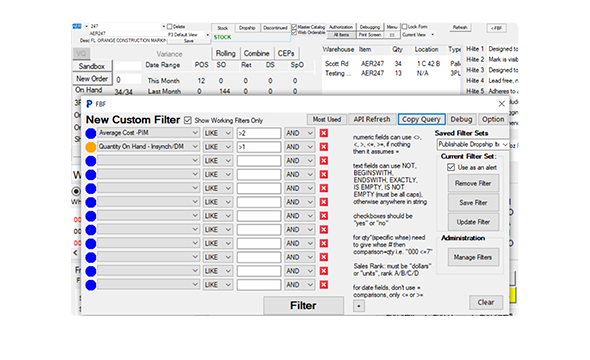
Task: Open the Debug button in the filter dialog
Action: 461,119
